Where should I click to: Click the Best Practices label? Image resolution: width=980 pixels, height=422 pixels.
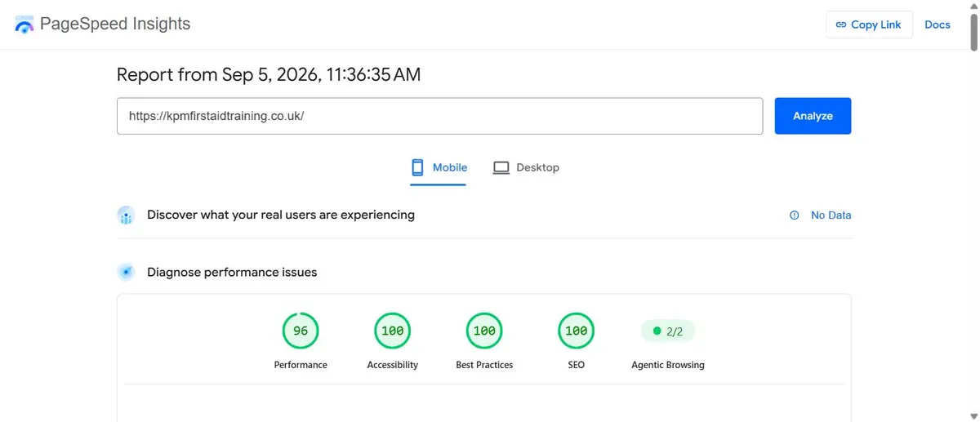(484, 365)
